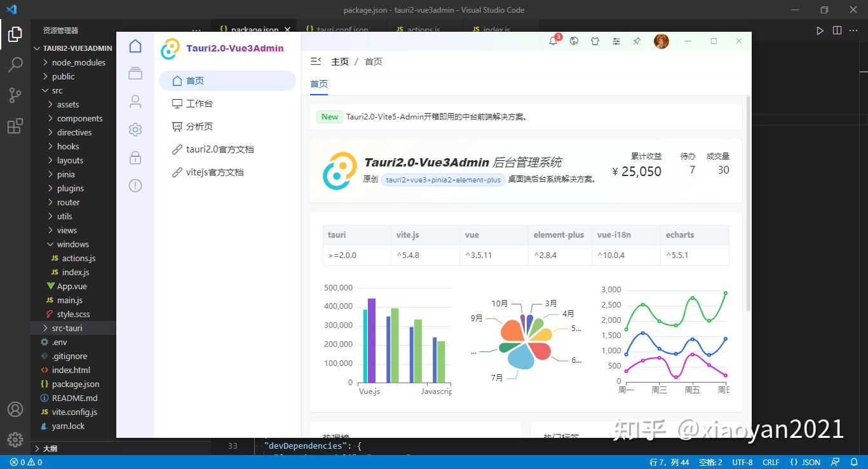Click the language switch globe icon
This screenshot has height=469, width=868.
574,41
